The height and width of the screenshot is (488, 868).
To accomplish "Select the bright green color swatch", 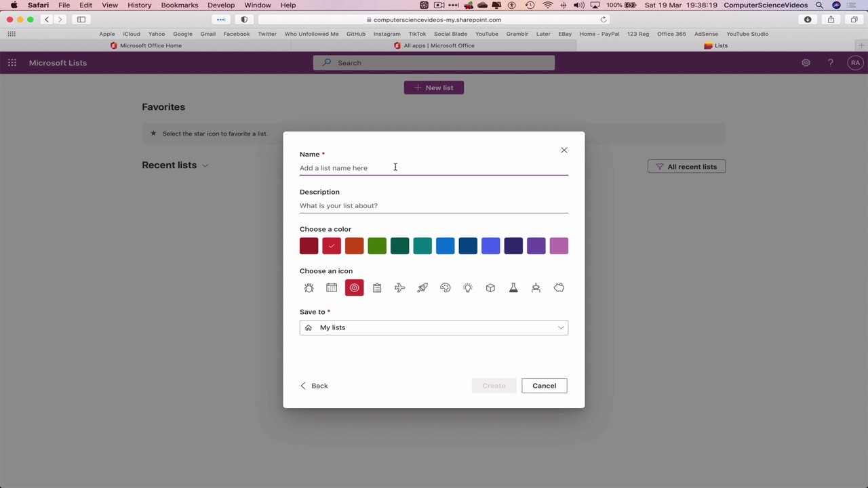I will (x=377, y=246).
